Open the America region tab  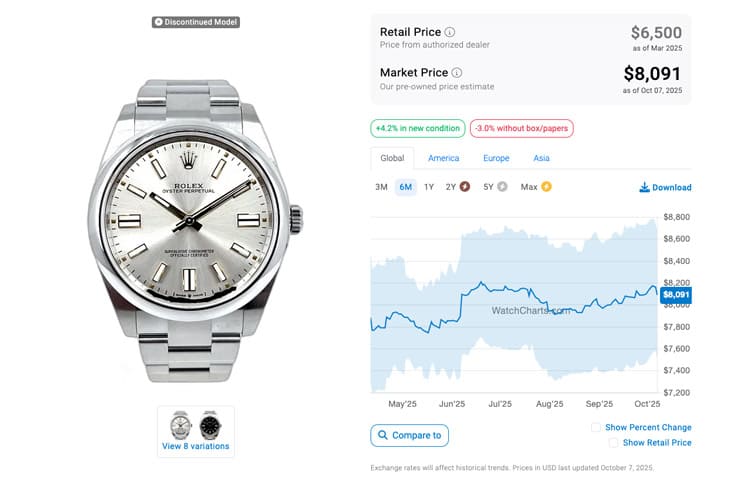pyautogui.click(x=443, y=158)
